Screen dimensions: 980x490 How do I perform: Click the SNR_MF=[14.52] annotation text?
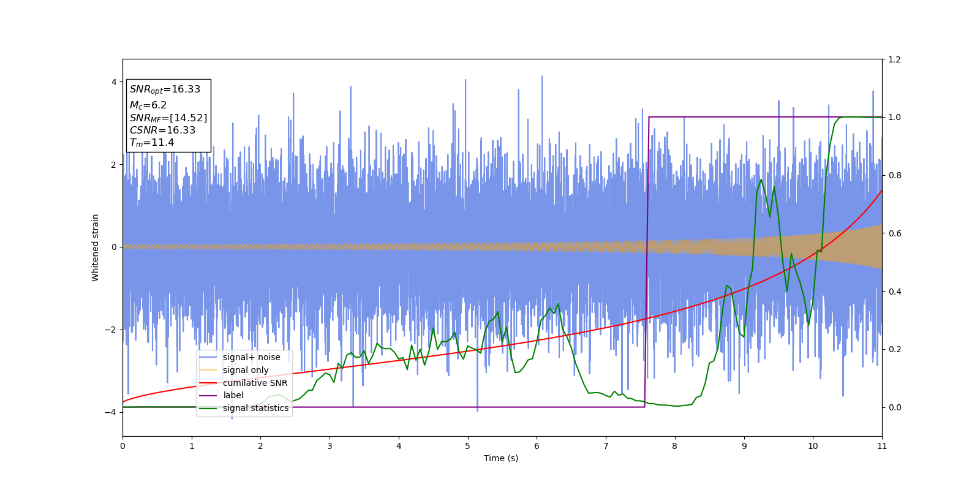pos(168,118)
